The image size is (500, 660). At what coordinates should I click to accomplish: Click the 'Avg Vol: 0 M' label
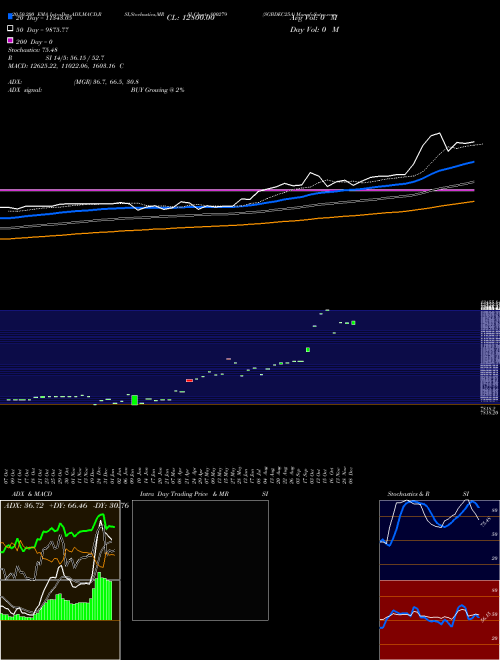(x=314, y=18)
